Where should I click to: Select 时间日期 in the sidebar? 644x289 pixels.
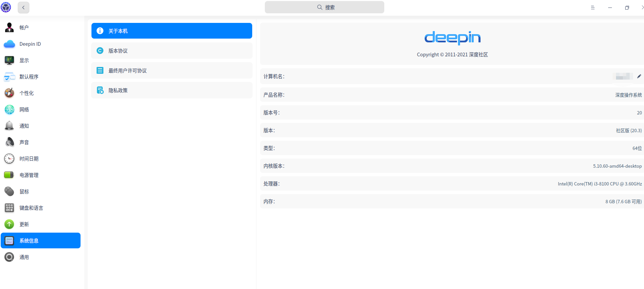(x=41, y=159)
